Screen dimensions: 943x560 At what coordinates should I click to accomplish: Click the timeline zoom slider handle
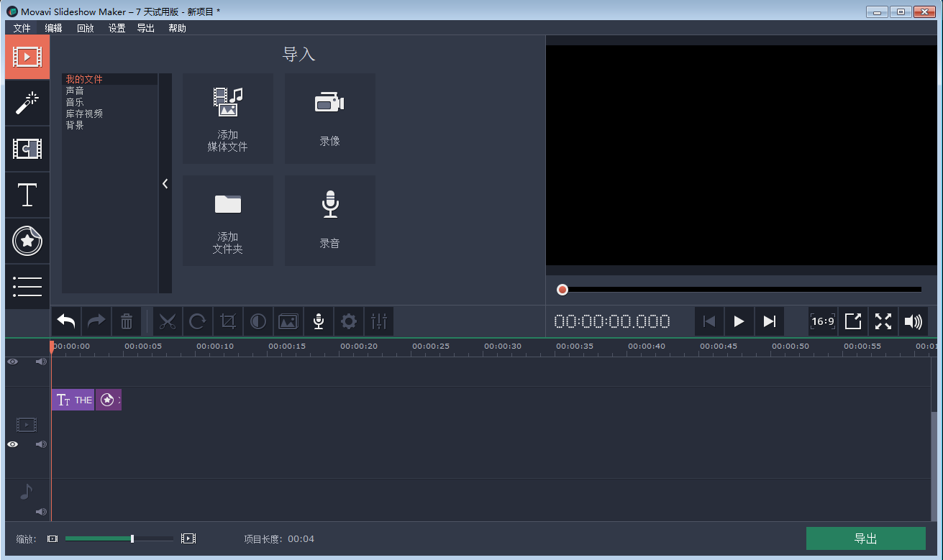pyautogui.click(x=132, y=538)
